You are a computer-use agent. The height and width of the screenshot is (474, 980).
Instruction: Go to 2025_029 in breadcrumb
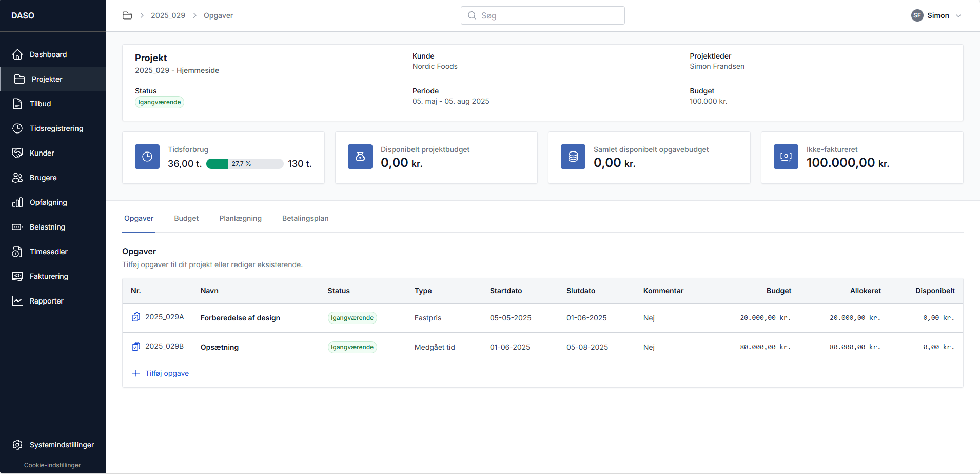168,15
